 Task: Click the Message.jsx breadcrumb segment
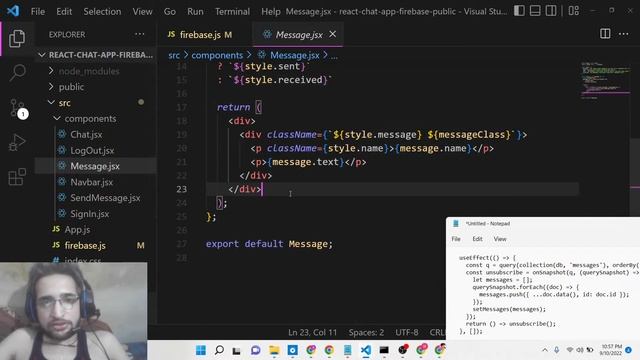click(x=289, y=55)
